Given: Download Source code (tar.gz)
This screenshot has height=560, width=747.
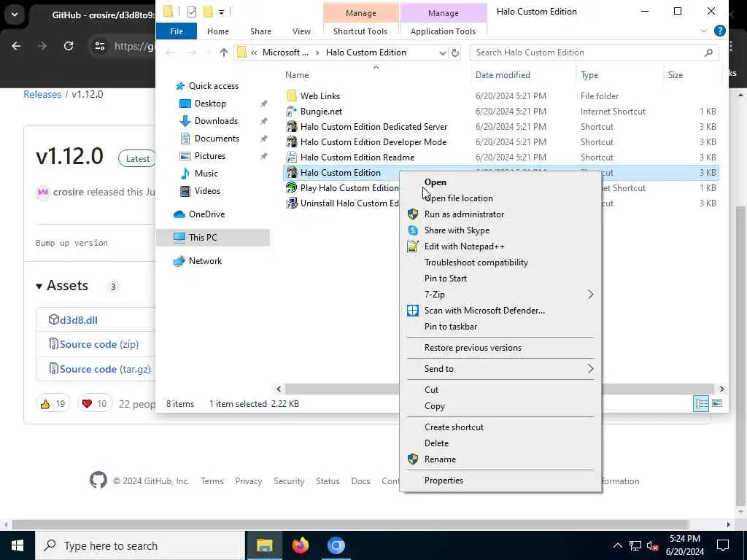Looking at the screenshot, I should 105,369.
